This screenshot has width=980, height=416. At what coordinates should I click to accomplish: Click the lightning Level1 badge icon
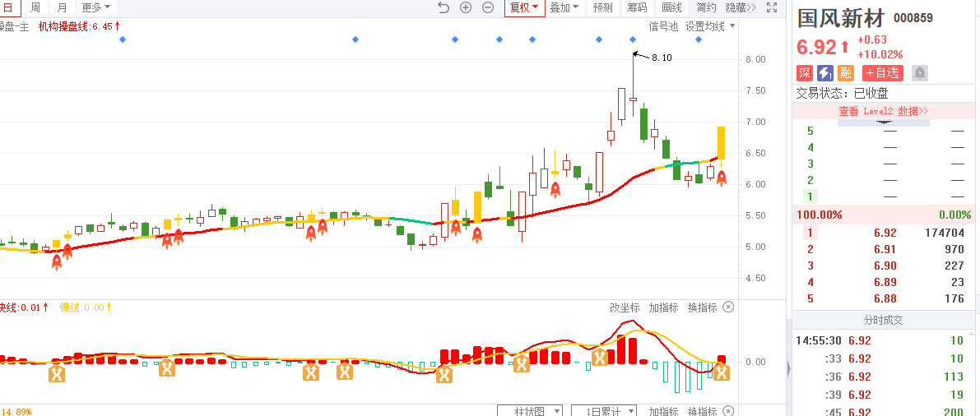coord(825,73)
